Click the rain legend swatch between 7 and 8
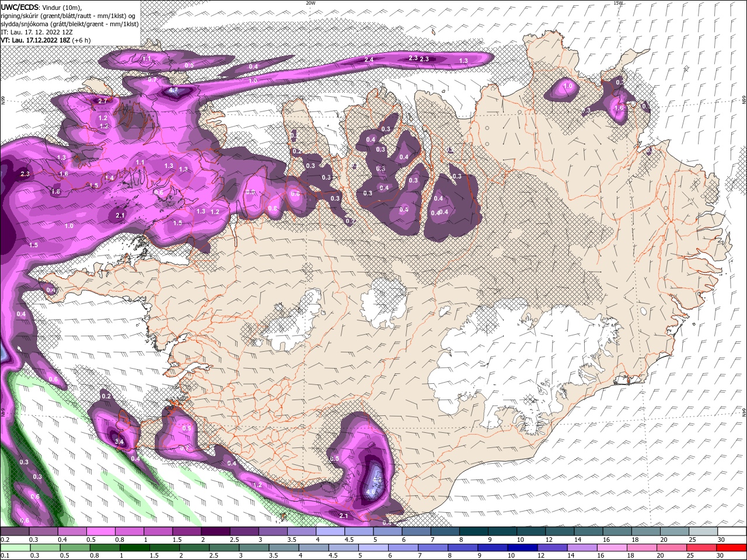The image size is (747, 560). click(x=432, y=548)
